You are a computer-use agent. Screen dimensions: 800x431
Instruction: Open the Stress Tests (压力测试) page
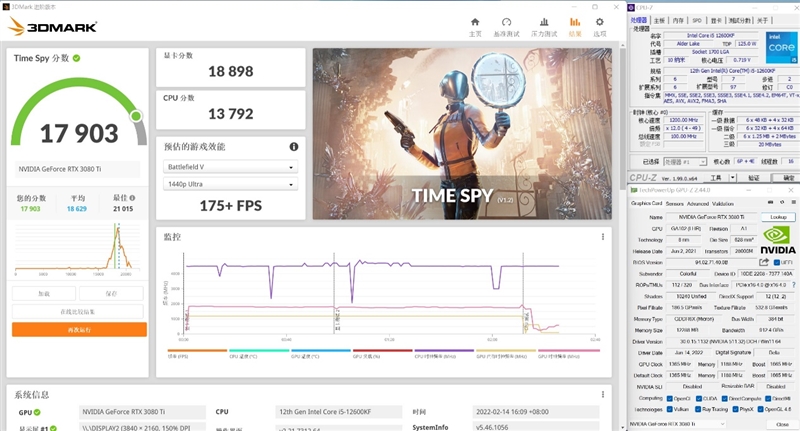click(x=544, y=27)
